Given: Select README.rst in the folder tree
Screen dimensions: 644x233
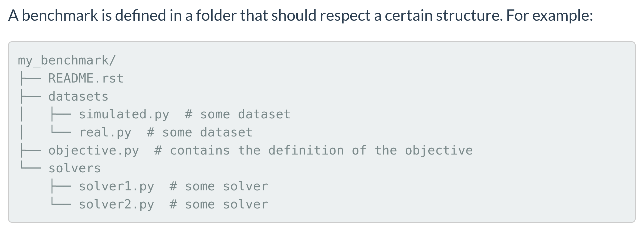Looking at the screenshot, I should (x=86, y=78).
